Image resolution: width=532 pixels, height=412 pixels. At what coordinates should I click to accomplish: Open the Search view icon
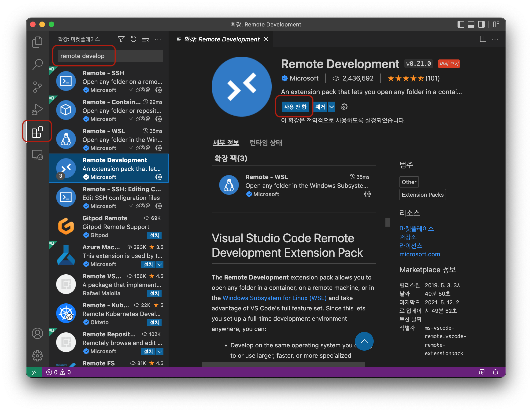37,64
